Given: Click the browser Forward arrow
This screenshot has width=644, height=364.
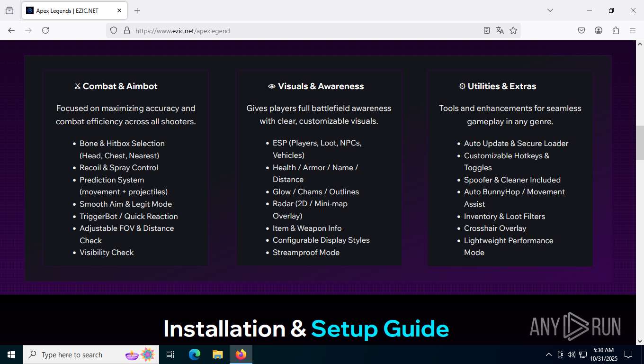Looking at the screenshot, I should click(28, 30).
